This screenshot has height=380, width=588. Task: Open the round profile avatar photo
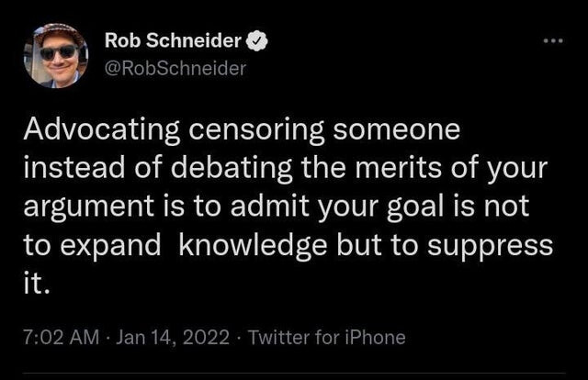56,55
